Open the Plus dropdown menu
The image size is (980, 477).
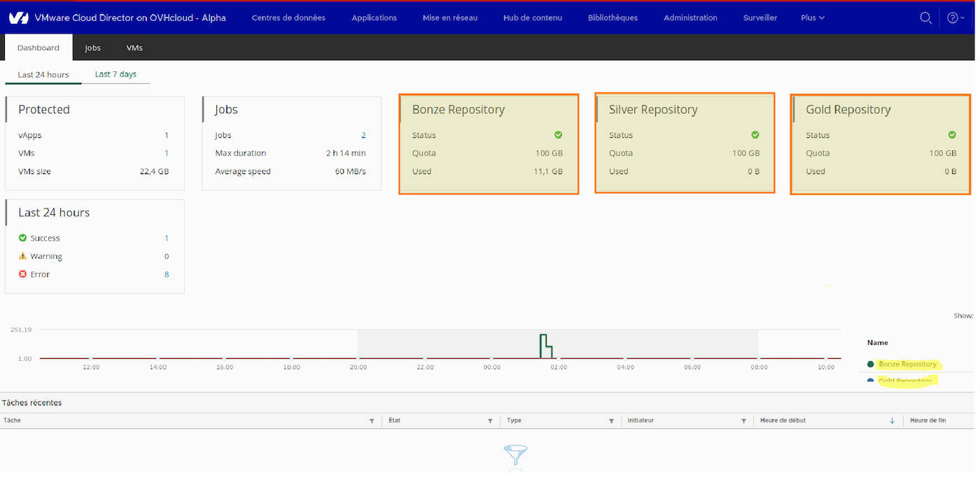click(x=812, y=17)
